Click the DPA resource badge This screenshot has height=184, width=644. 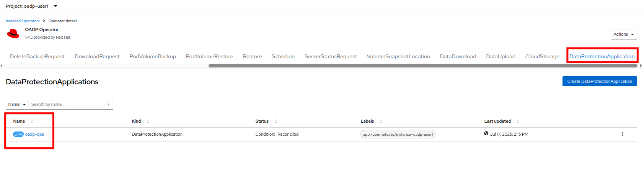[18, 135]
